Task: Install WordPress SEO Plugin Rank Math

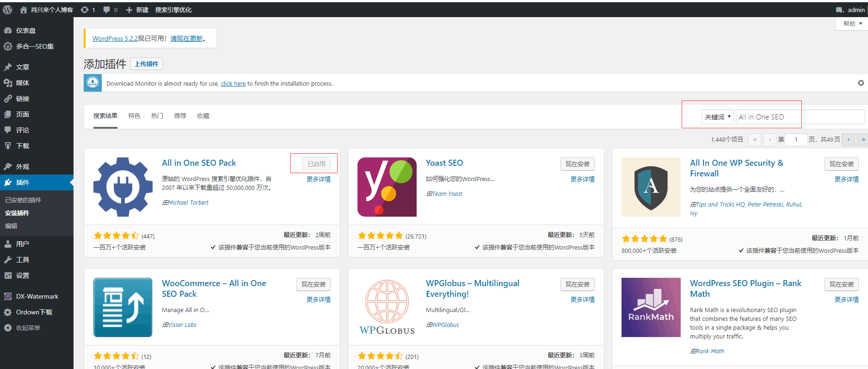Action: pos(842,284)
